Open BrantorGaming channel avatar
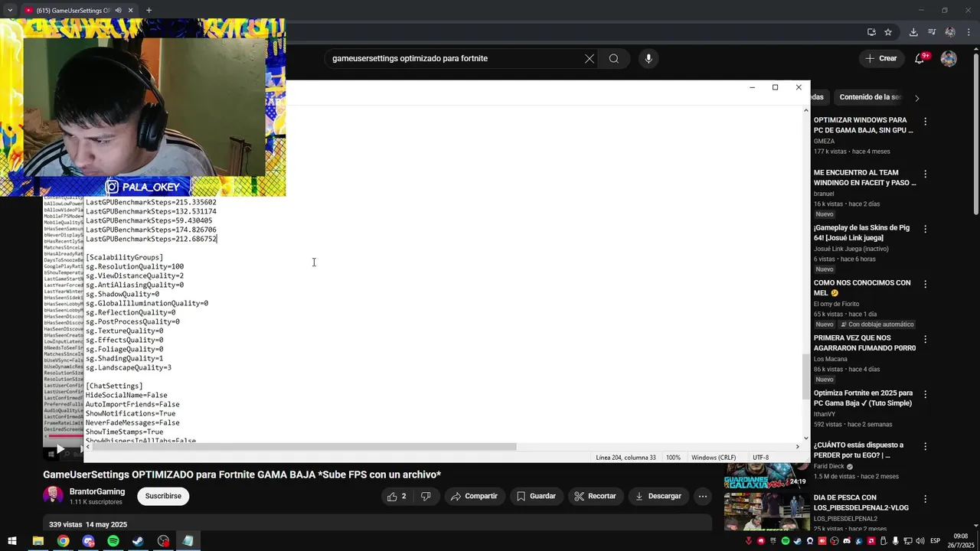 [x=53, y=495]
